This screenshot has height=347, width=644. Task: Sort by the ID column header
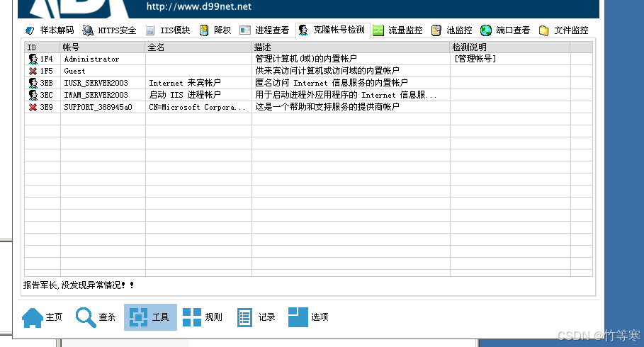coord(43,47)
